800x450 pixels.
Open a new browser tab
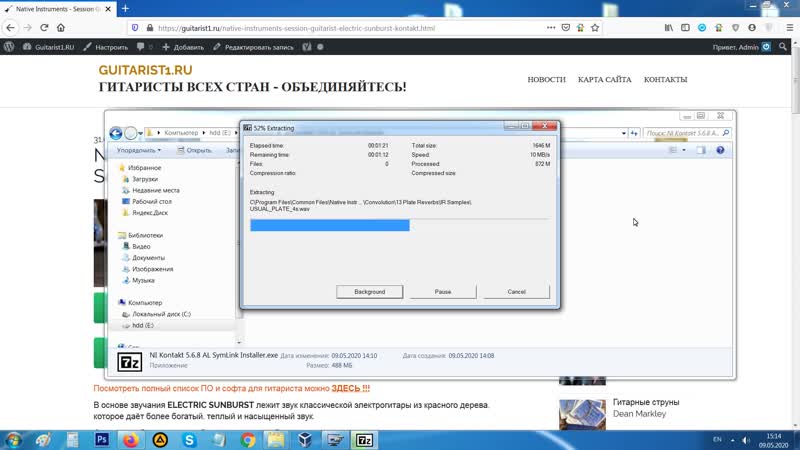pos(125,9)
